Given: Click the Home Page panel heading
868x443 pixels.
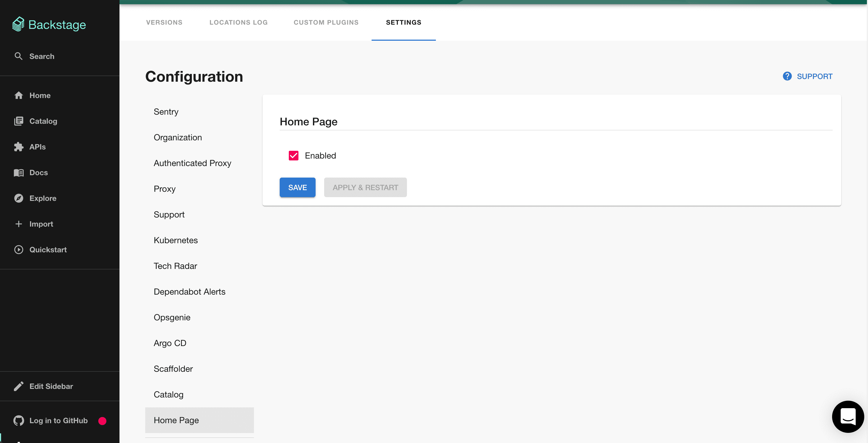Looking at the screenshot, I should (308, 122).
